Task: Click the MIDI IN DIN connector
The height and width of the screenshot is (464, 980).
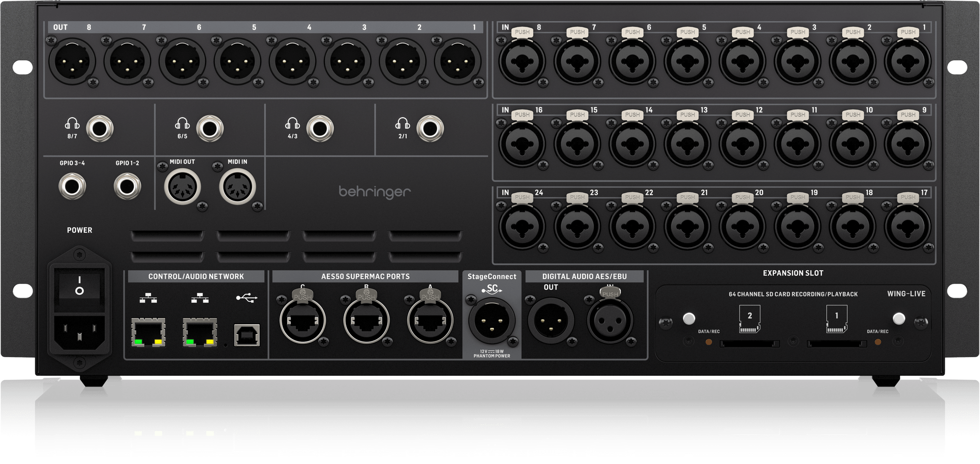Action: [238, 186]
